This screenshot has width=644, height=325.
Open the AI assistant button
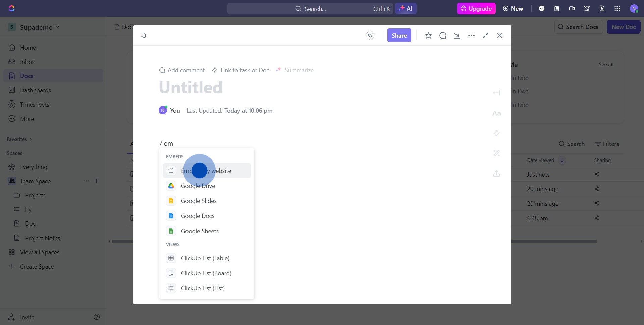[406, 9]
